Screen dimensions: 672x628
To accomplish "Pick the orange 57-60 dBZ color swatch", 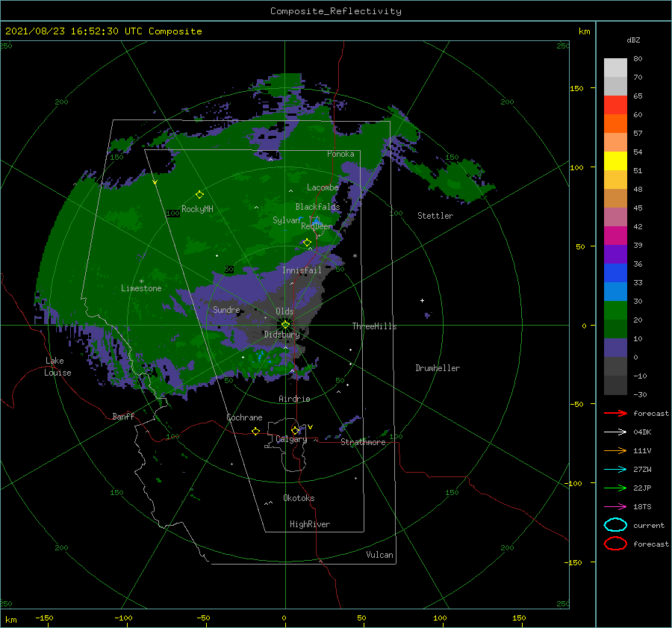I will (615, 123).
